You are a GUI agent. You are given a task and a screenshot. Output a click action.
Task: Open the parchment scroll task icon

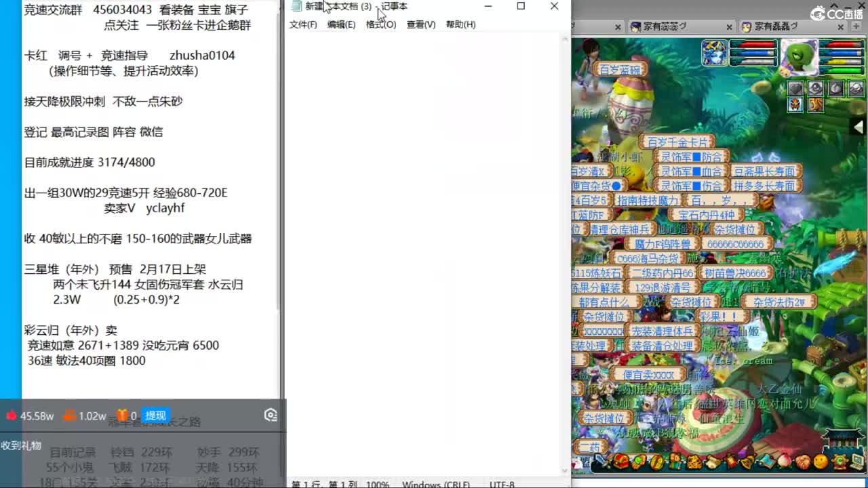713,462
